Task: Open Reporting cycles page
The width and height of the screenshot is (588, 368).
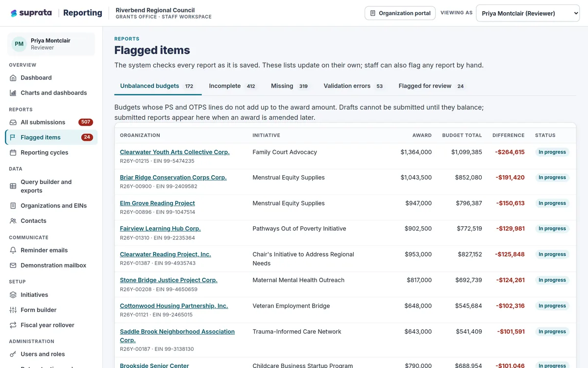Action: [x=51, y=153]
